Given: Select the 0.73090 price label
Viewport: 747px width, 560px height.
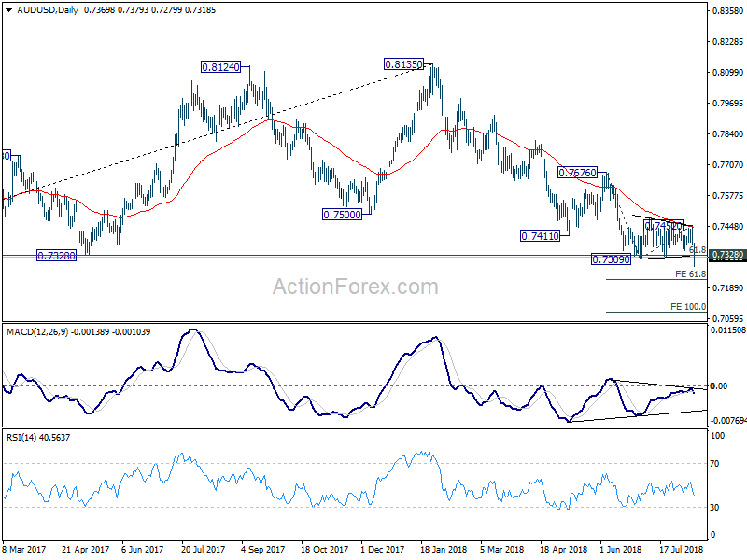Looking at the screenshot, I should 611,259.
